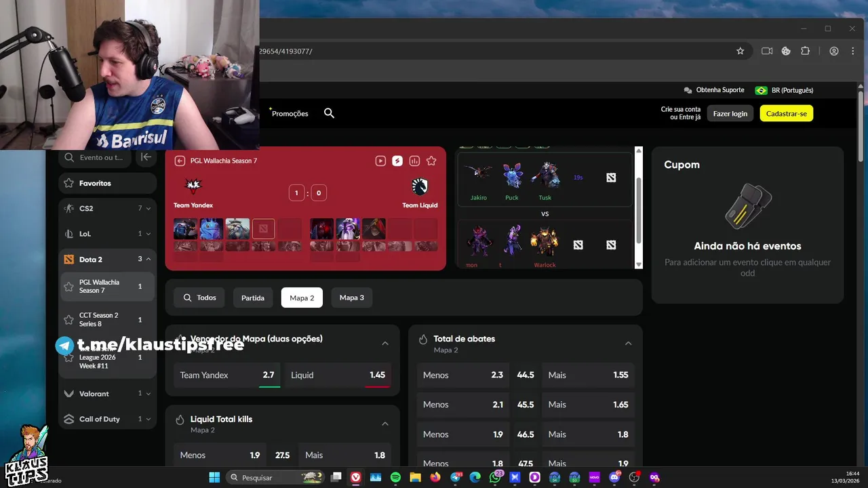This screenshot has height=488, width=868.
Task: Switch to the Mapa 3 tab
Action: pos(352,298)
